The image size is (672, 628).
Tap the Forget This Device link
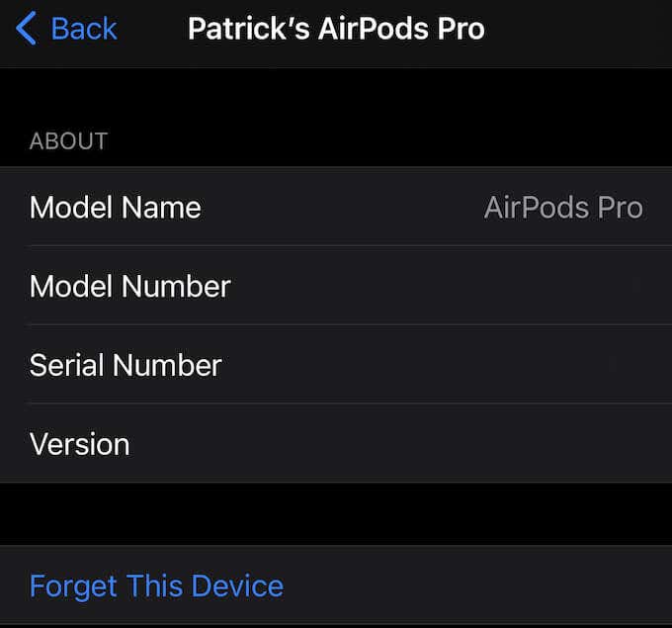[156, 585]
